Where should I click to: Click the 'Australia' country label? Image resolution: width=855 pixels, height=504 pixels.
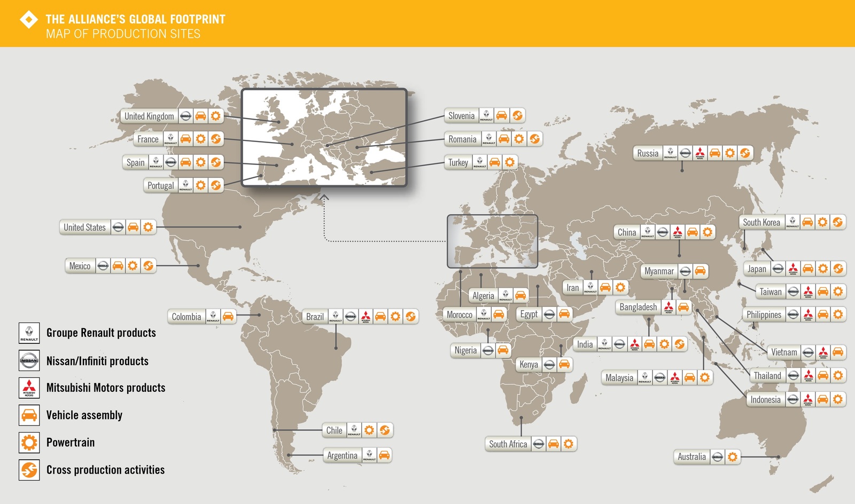691,456
